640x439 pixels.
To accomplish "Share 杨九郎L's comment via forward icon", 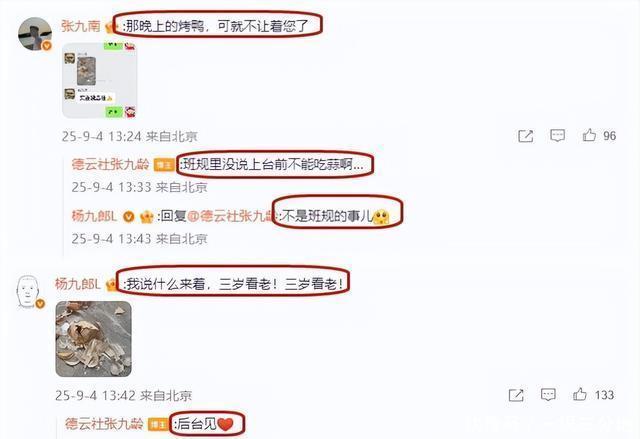I will coord(516,395).
